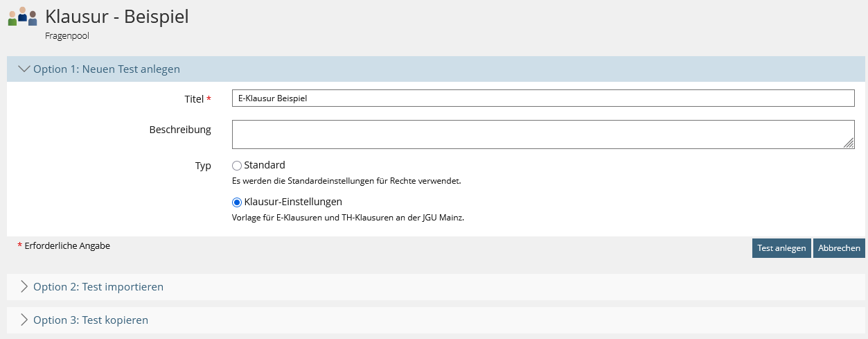The width and height of the screenshot is (868, 339).
Task: Collapse Option 1 chevron arrow
Action: coord(24,69)
